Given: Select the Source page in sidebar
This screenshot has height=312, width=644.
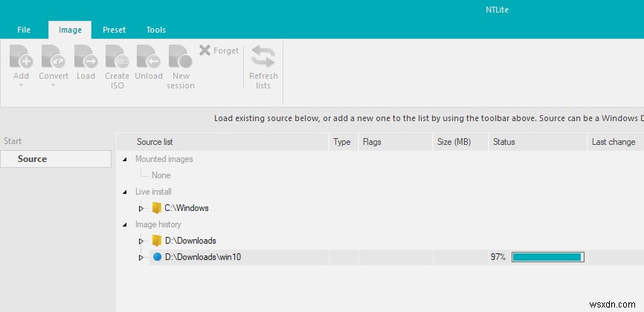Looking at the screenshot, I should [x=56, y=159].
